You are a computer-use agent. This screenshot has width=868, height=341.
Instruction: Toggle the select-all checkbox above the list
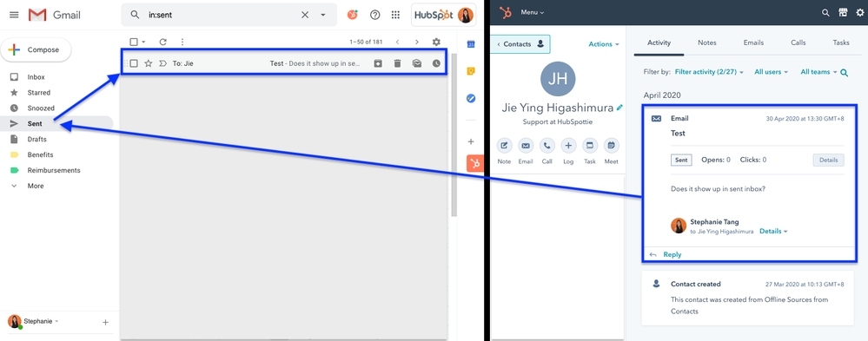pyautogui.click(x=134, y=42)
